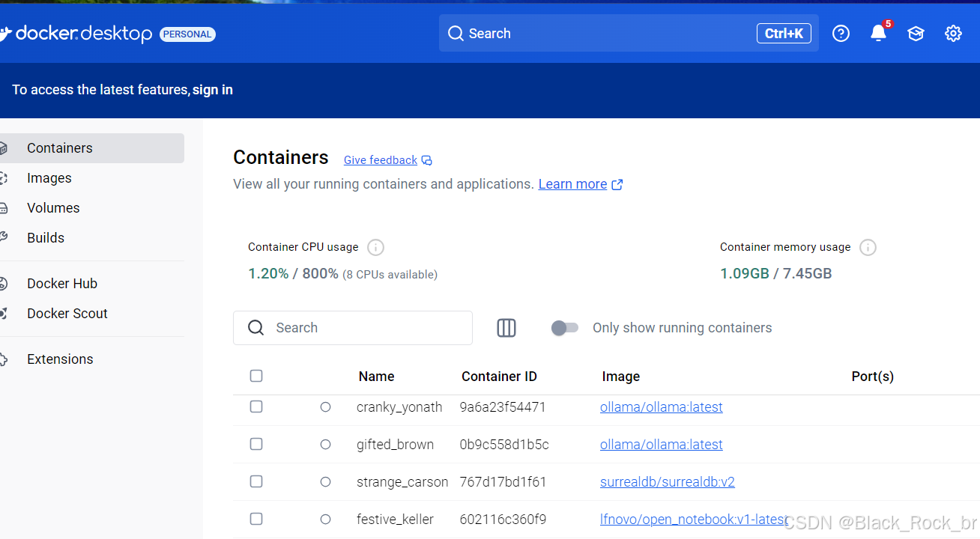
Task: Select the festive_keller checkbox
Action: coord(256,519)
